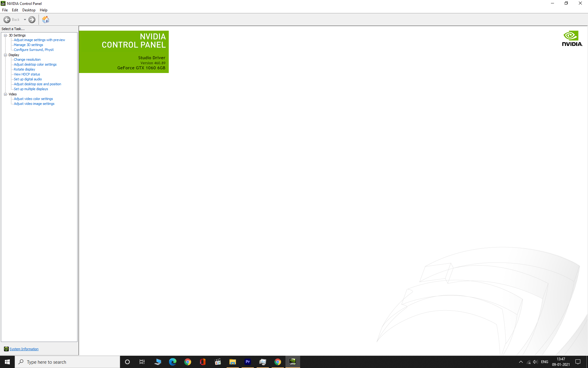Collapse the Display tree node

pyautogui.click(x=5, y=55)
